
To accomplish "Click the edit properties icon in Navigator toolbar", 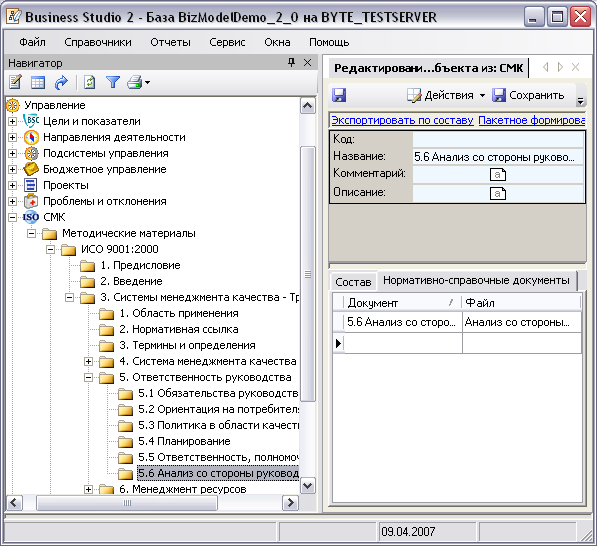I will pos(15,82).
